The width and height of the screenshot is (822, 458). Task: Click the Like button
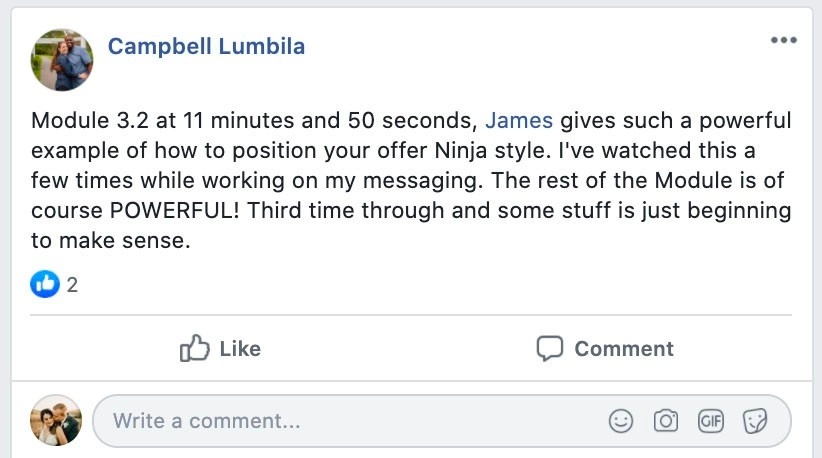point(220,348)
